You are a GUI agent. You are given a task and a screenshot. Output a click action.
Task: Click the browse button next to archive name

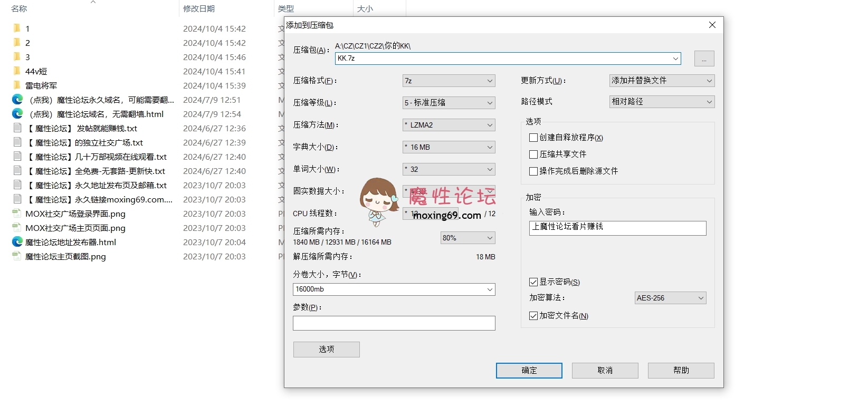click(x=704, y=59)
